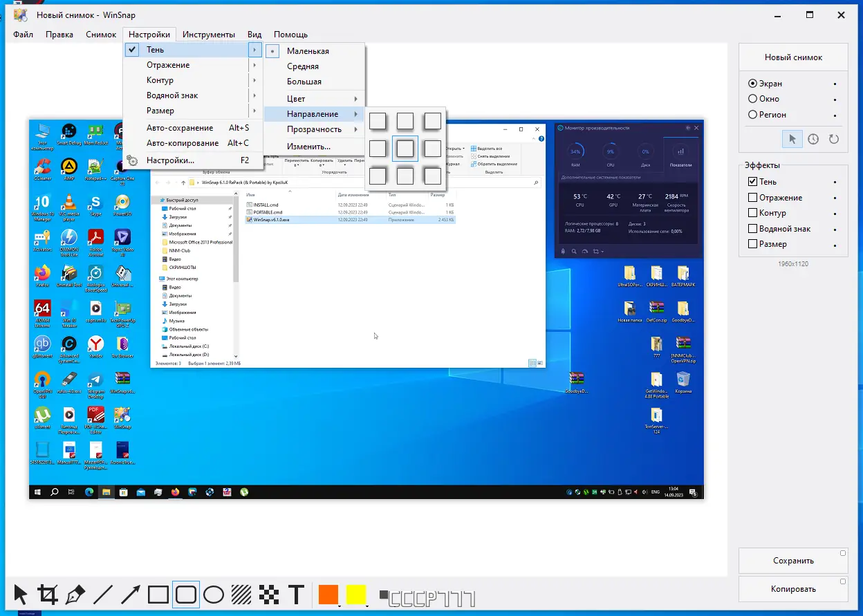
Task: Choose upper-left shadow direction box
Action: point(378,121)
